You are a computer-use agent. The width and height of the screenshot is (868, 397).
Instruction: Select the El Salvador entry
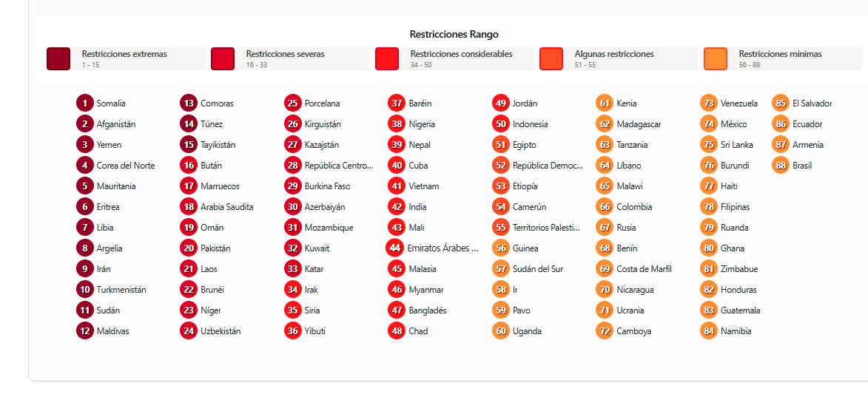click(x=812, y=104)
